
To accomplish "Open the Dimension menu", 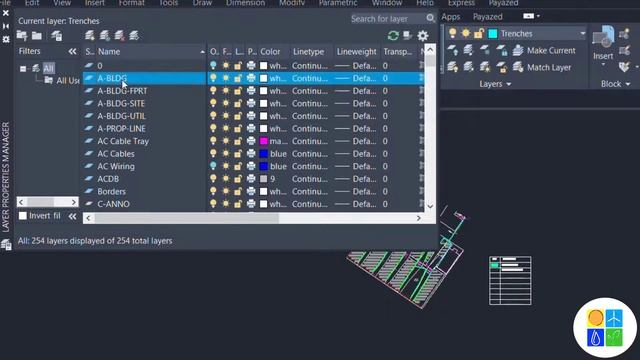I will [245, 3].
